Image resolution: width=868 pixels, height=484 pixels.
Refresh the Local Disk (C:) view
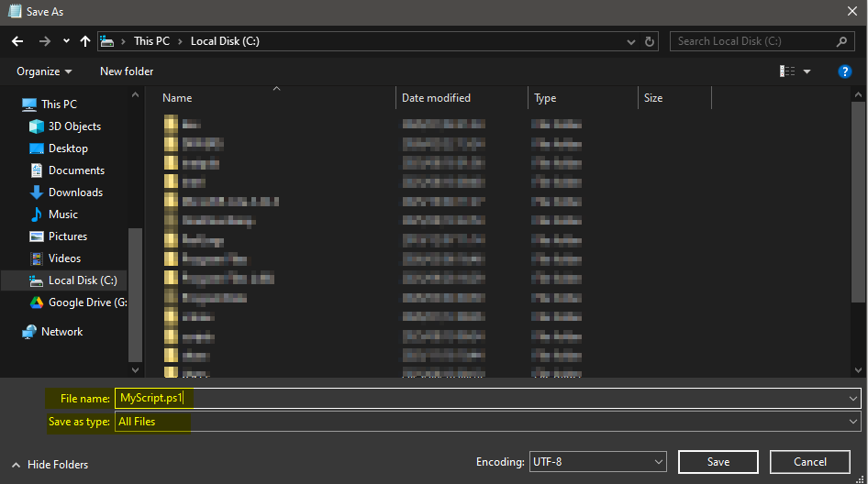coord(650,41)
